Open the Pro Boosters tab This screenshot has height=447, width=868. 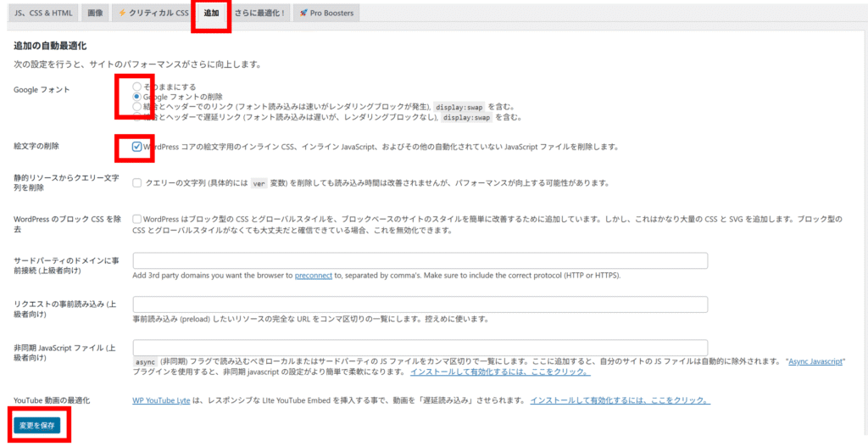coord(326,13)
